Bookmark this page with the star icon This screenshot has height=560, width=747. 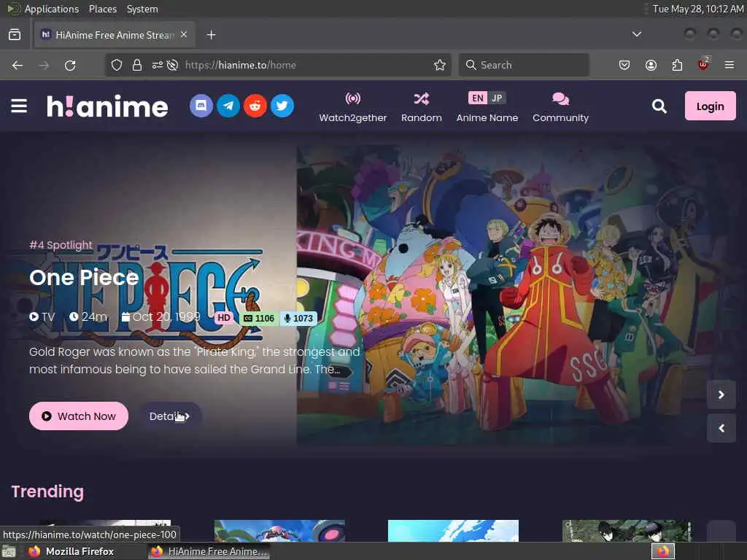tap(440, 65)
